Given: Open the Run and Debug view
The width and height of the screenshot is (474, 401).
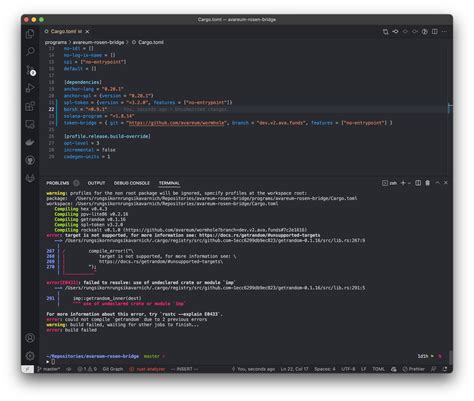Looking at the screenshot, I should (30, 88).
